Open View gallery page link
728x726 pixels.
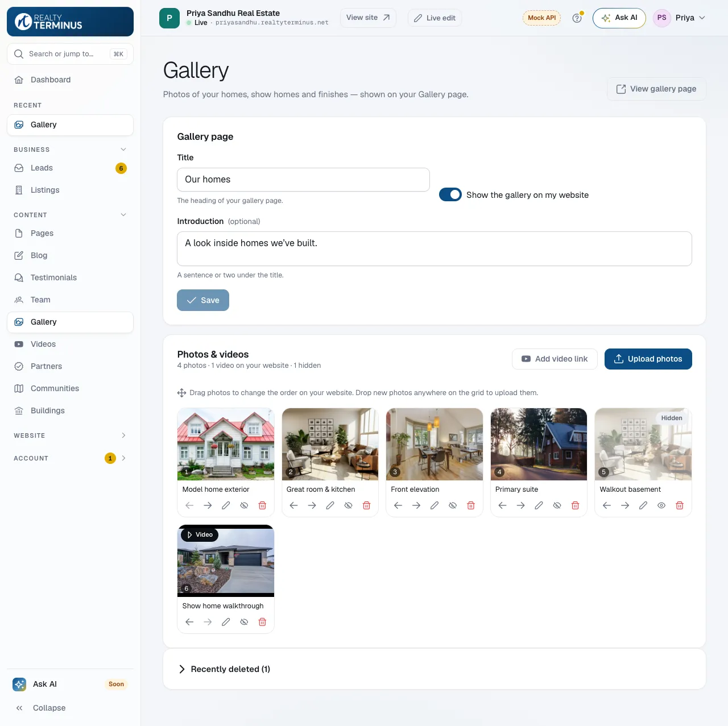[656, 89]
